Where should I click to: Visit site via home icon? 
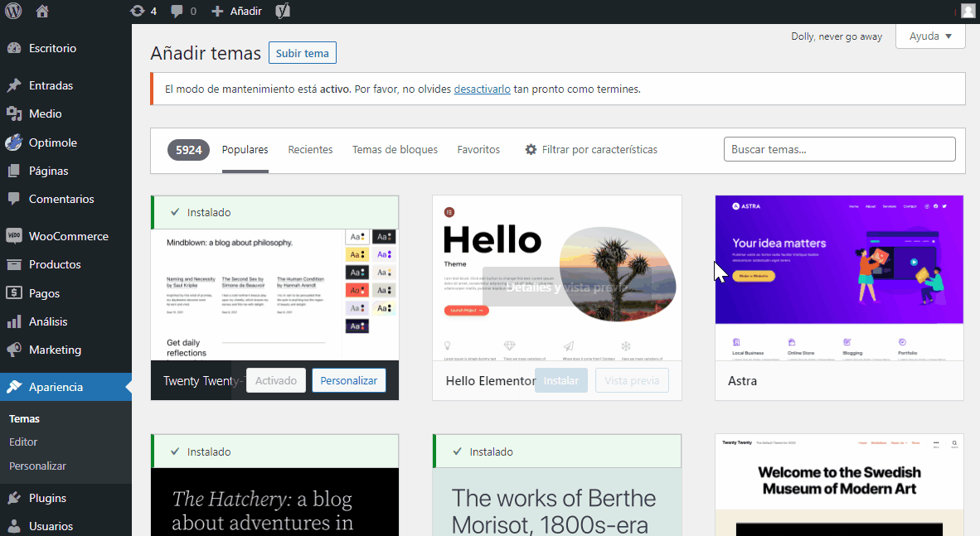(42, 12)
